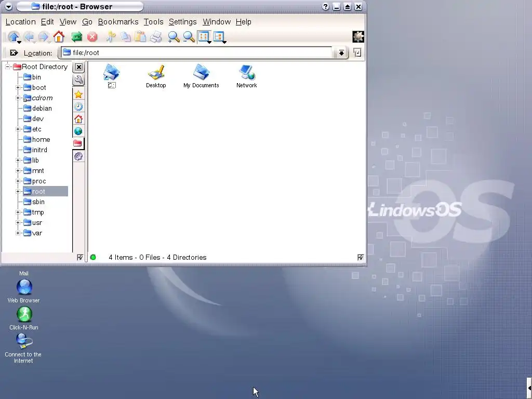Collapse the Root Directory tree node

point(7,67)
